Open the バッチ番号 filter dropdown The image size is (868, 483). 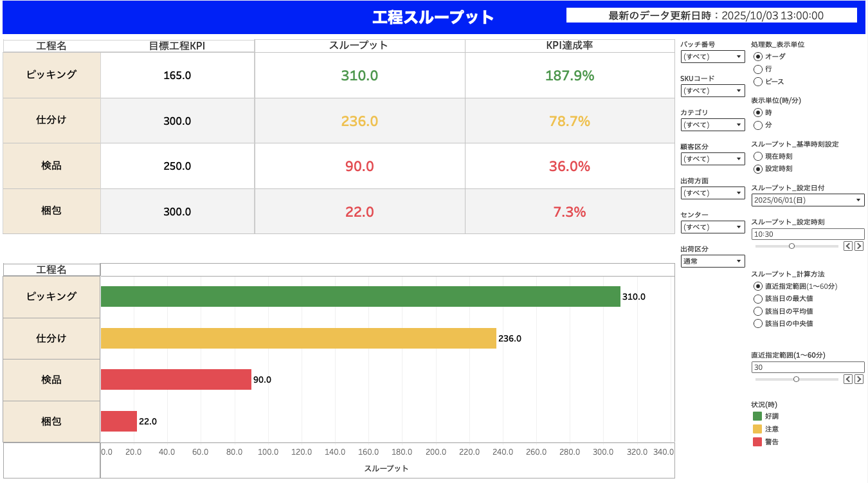tap(712, 57)
